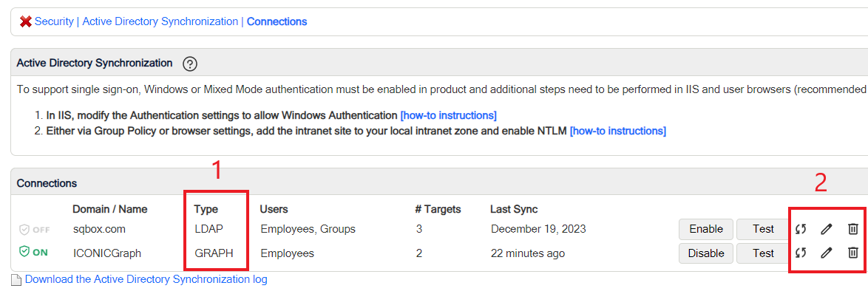
Task: Disable the ICONICGraph connection
Action: point(706,253)
